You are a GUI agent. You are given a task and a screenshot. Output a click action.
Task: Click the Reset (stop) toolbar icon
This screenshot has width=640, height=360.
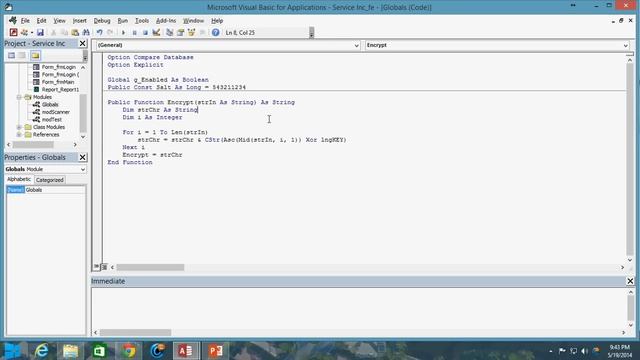tap(145, 32)
